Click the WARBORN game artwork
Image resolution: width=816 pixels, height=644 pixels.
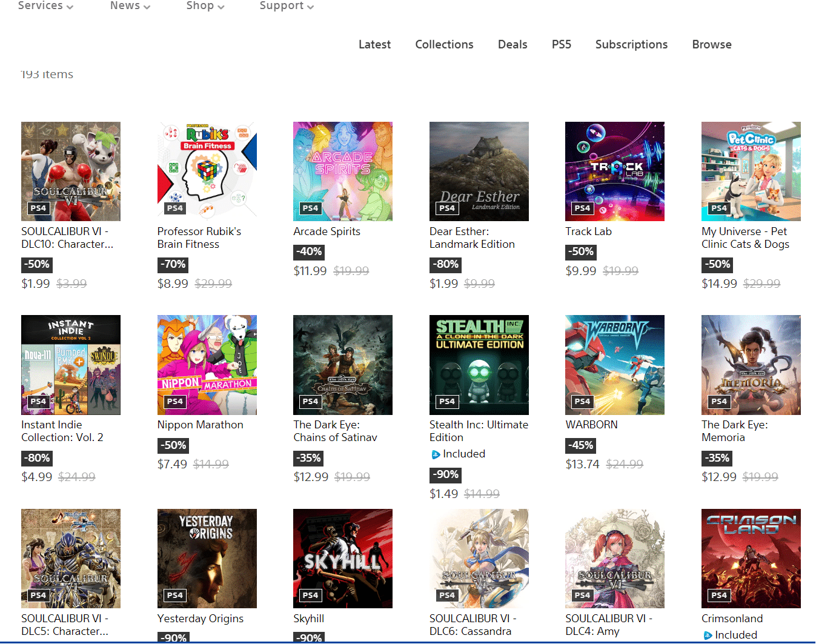(x=615, y=365)
